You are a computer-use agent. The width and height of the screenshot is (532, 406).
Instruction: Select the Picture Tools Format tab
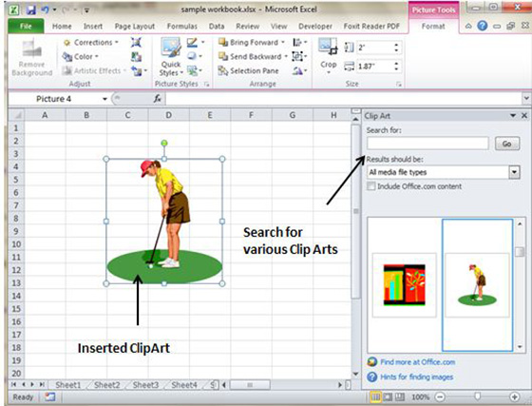433,26
